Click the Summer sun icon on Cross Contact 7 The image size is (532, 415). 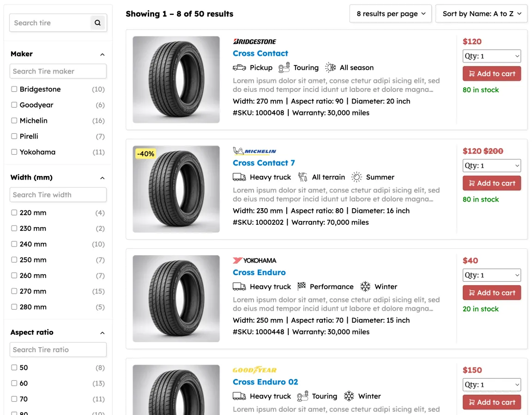357,177
